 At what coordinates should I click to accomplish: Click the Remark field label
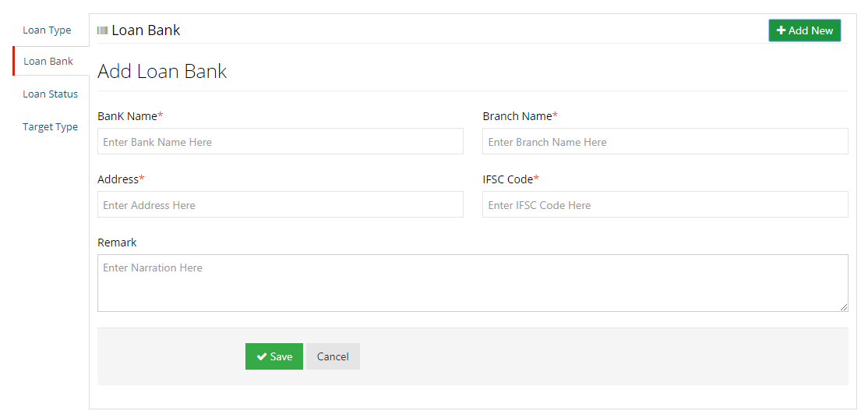117,243
